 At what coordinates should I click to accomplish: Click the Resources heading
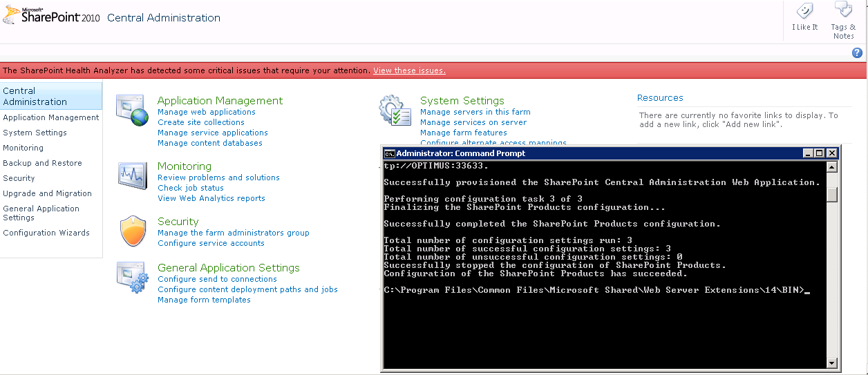[x=660, y=98]
